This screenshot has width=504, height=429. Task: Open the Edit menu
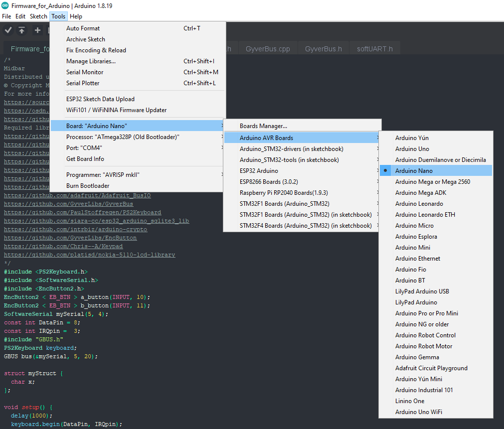click(x=20, y=16)
